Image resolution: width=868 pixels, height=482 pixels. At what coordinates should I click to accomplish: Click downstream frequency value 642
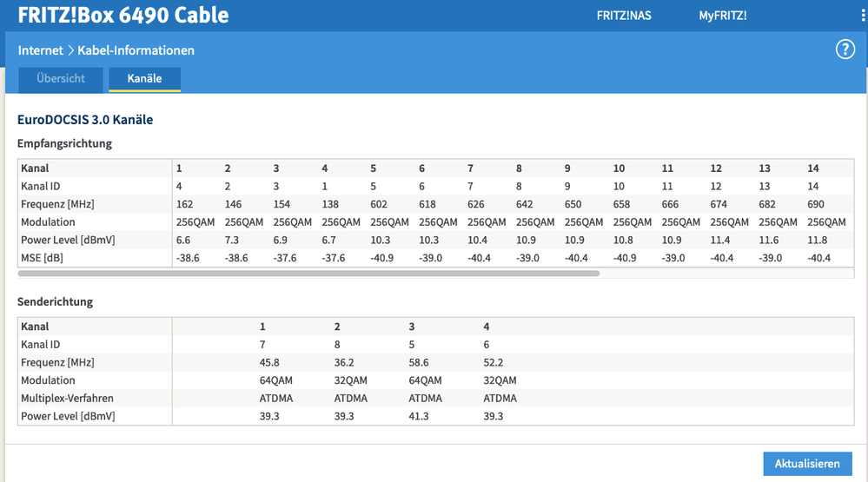coord(524,204)
